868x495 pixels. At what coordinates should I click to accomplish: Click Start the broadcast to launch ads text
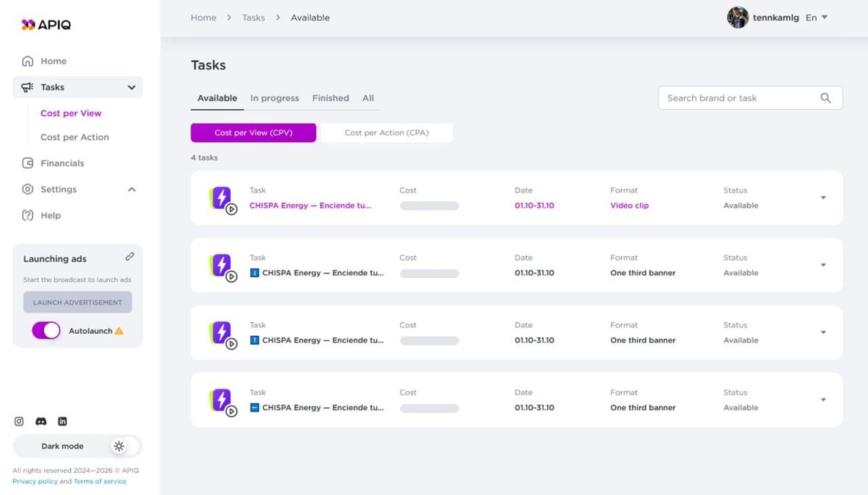(x=77, y=279)
